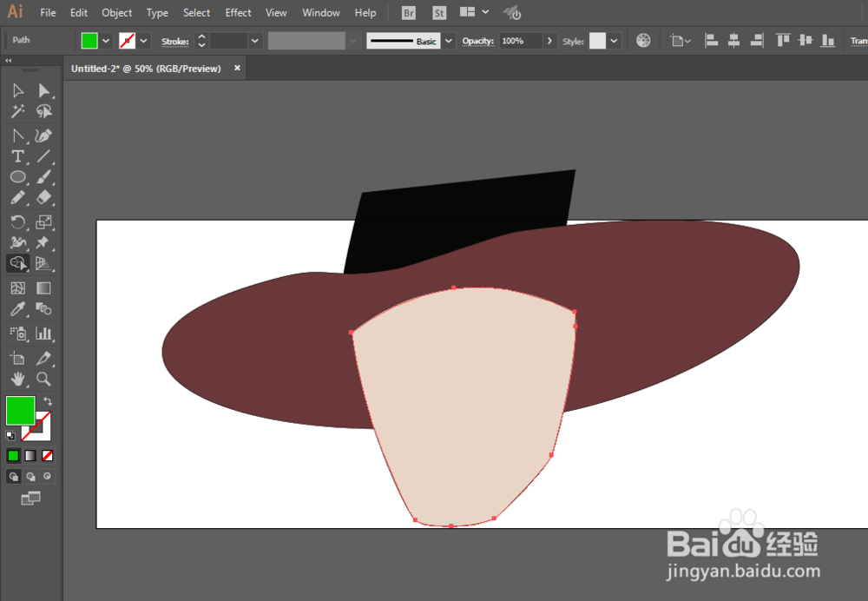The width and height of the screenshot is (868, 601).
Task: Open the Stroke panel link
Action: [175, 41]
